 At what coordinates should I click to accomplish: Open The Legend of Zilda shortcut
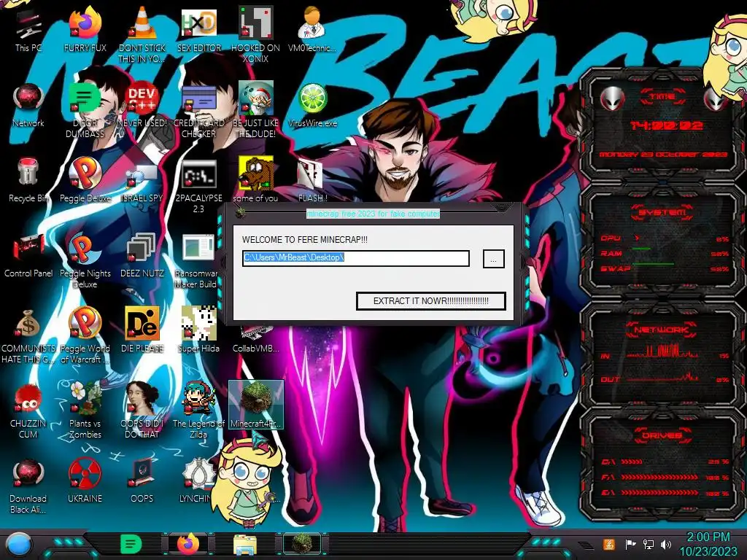(198, 410)
